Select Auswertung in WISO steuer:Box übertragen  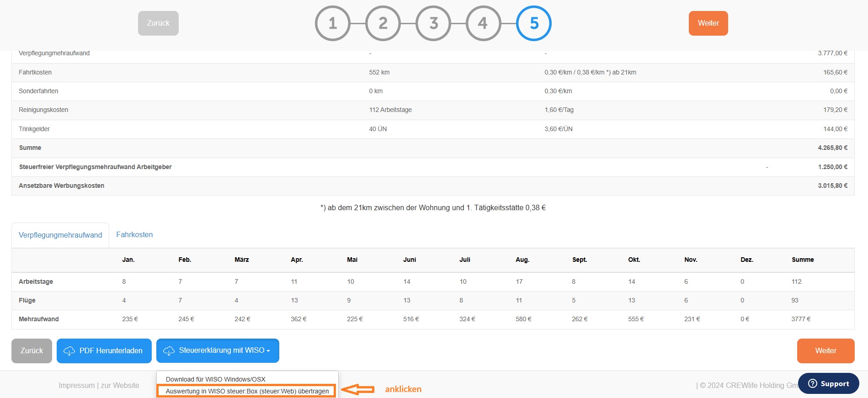tap(247, 391)
